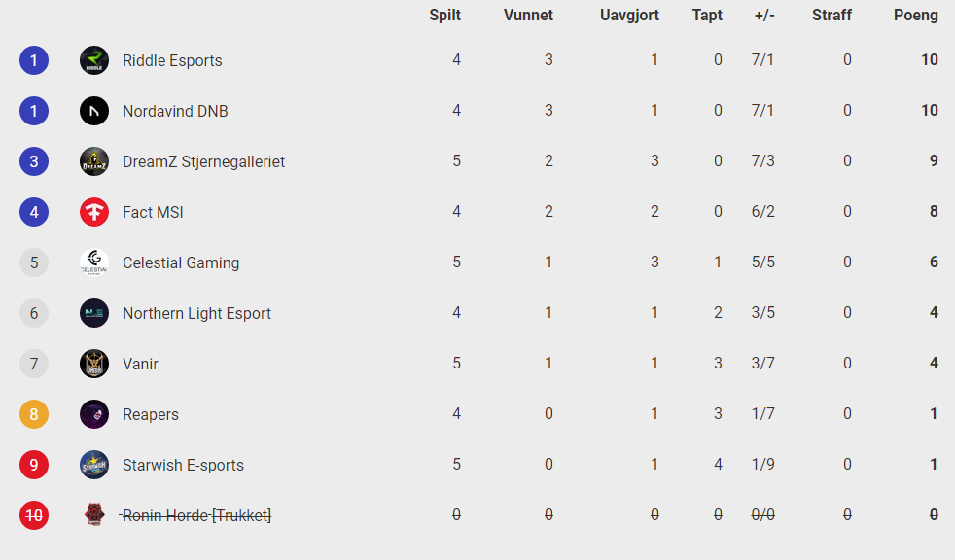955x560 pixels.
Task: Click the orange rank 8 badge
Action: (x=34, y=414)
